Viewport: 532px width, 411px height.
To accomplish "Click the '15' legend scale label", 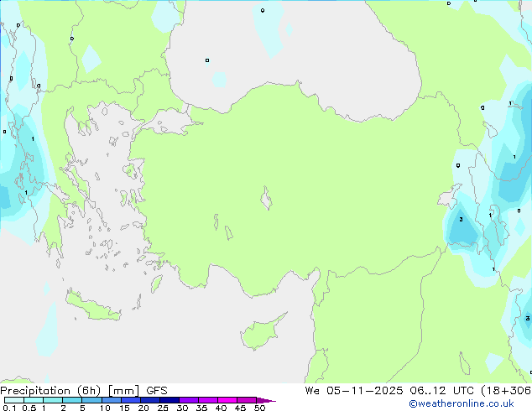I will pyautogui.click(x=124, y=408).
